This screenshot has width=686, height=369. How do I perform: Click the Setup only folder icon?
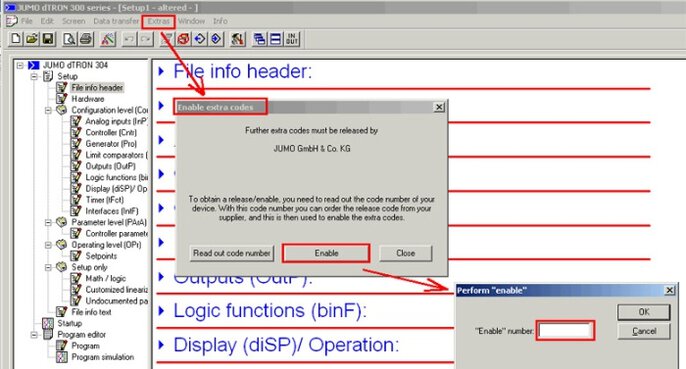pos(62,267)
